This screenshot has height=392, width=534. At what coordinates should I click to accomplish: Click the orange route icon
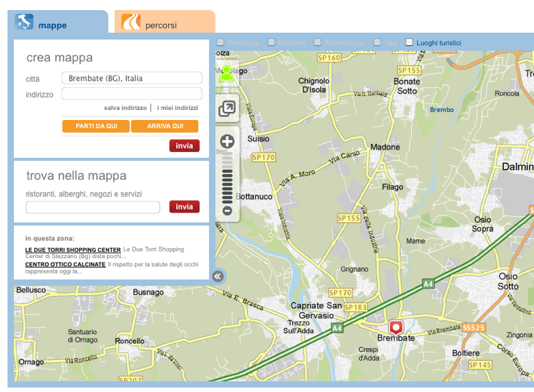click(131, 22)
